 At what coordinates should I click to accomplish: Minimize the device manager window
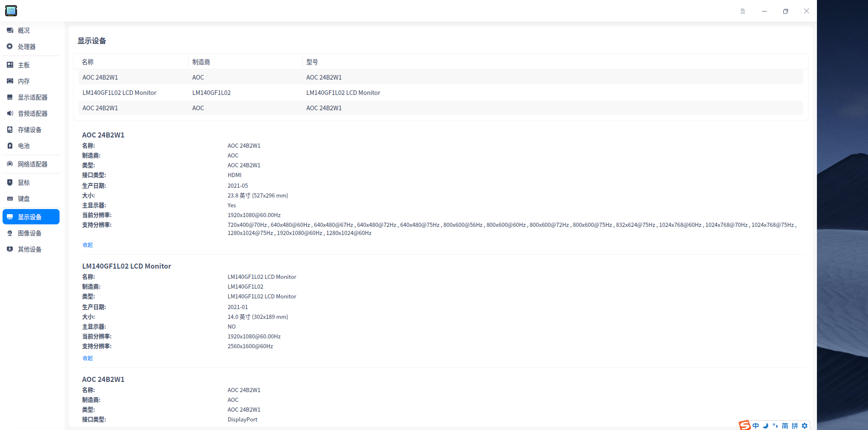(764, 11)
